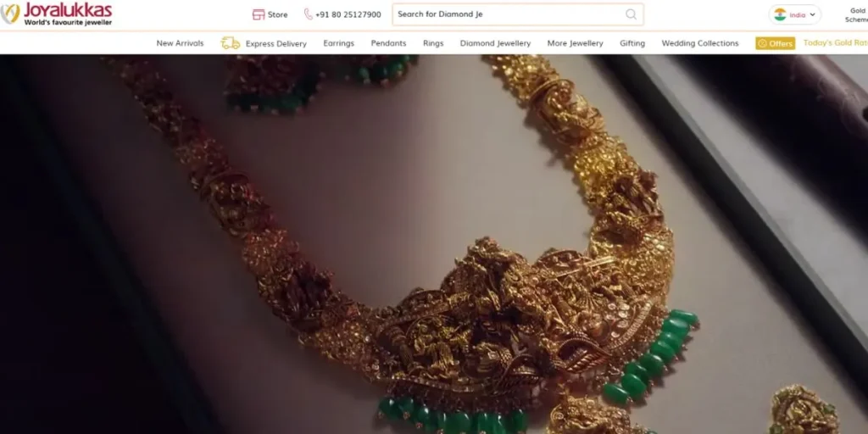868x434 pixels.
Task: Click the Express Delivery truck icon
Action: tap(231, 43)
